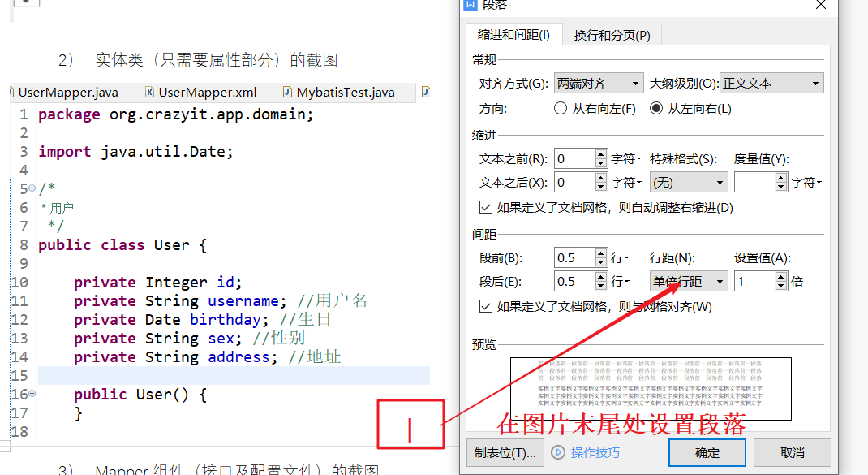
Task: Open unit dropdown beside 度量值 field
Action: click(806, 183)
